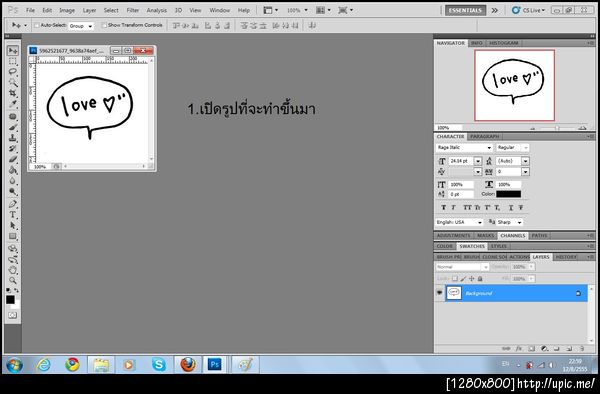
Task: Toggle Underline in Character panel
Action: pyautogui.click(x=511, y=208)
